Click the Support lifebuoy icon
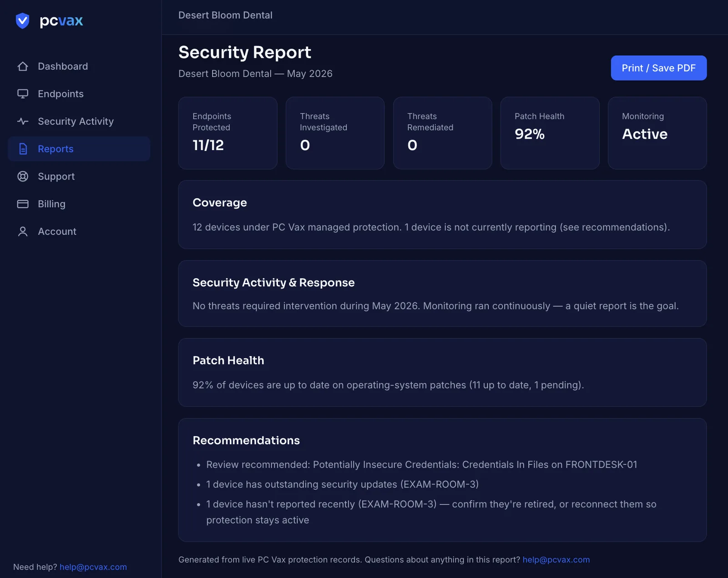The width and height of the screenshot is (728, 578). tap(23, 176)
